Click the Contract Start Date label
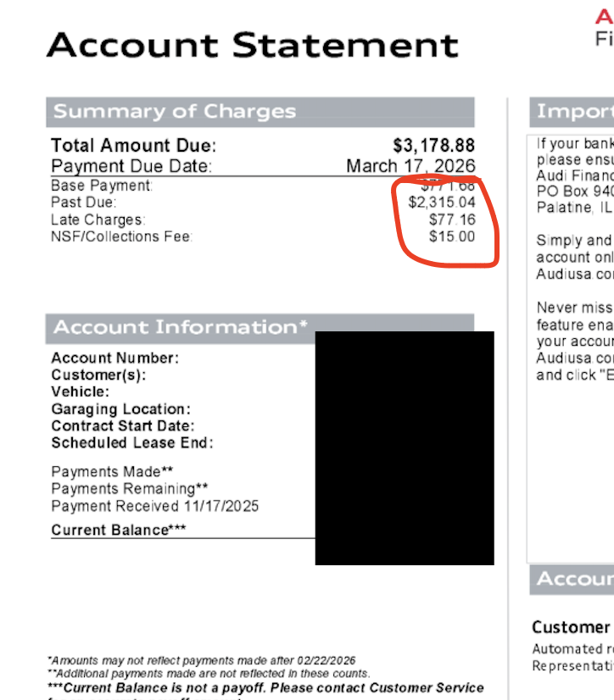 123,426
